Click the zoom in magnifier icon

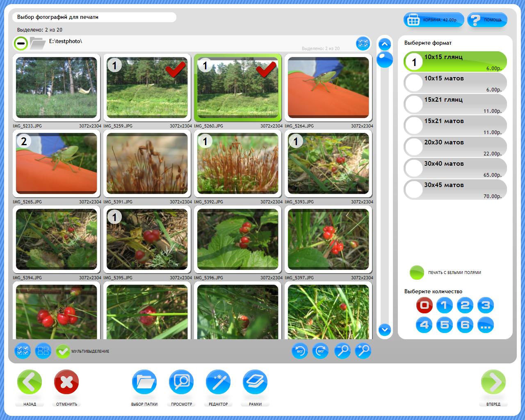pos(363,351)
